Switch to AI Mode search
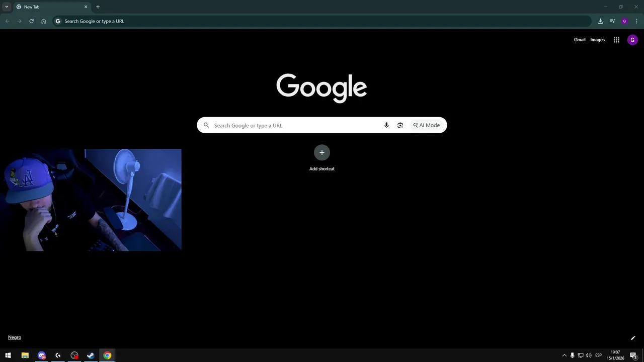Image resolution: width=644 pixels, height=362 pixels. (x=427, y=125)
